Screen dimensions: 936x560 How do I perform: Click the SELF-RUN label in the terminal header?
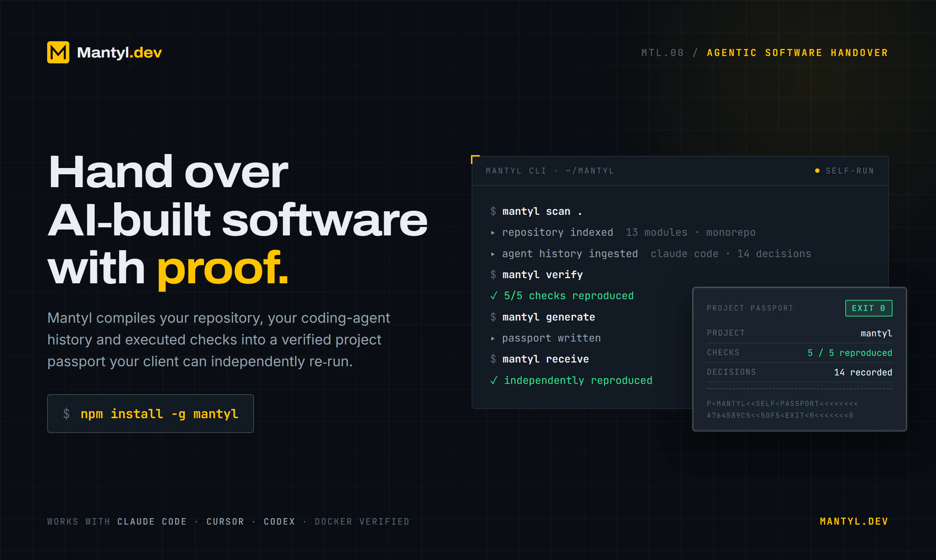tap(850, 171)
